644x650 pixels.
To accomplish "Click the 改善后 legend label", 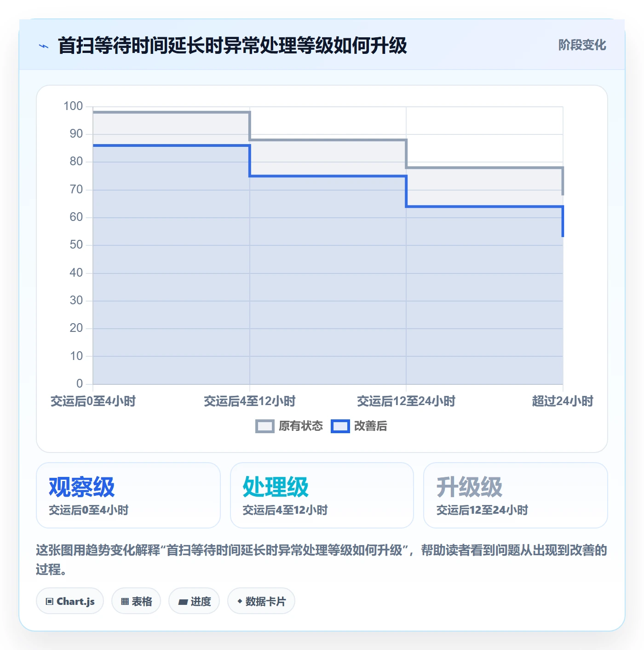I will coord(370,426).
